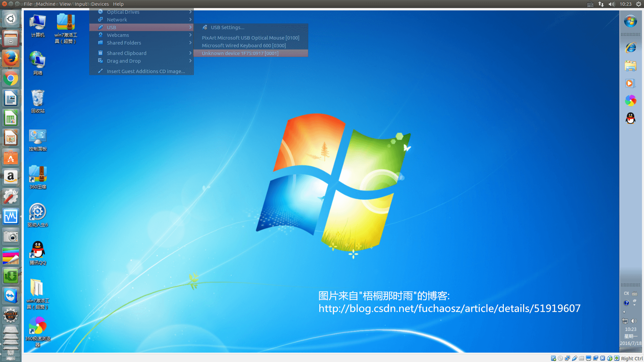This screenshot has width=644, height=362.
Task: Expand the Drag and Drop submenu
Action: pos(142,61)
